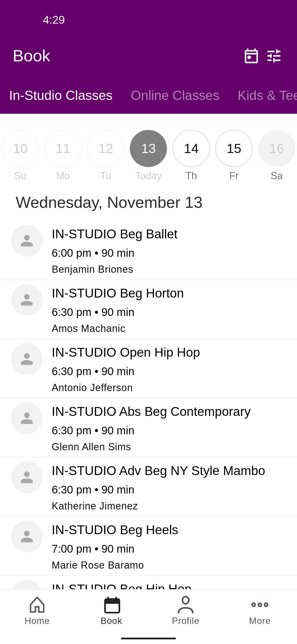Go to Home in bottom navigation
The height and width of the screenshot is (644, 297).
tap(37, 611)
